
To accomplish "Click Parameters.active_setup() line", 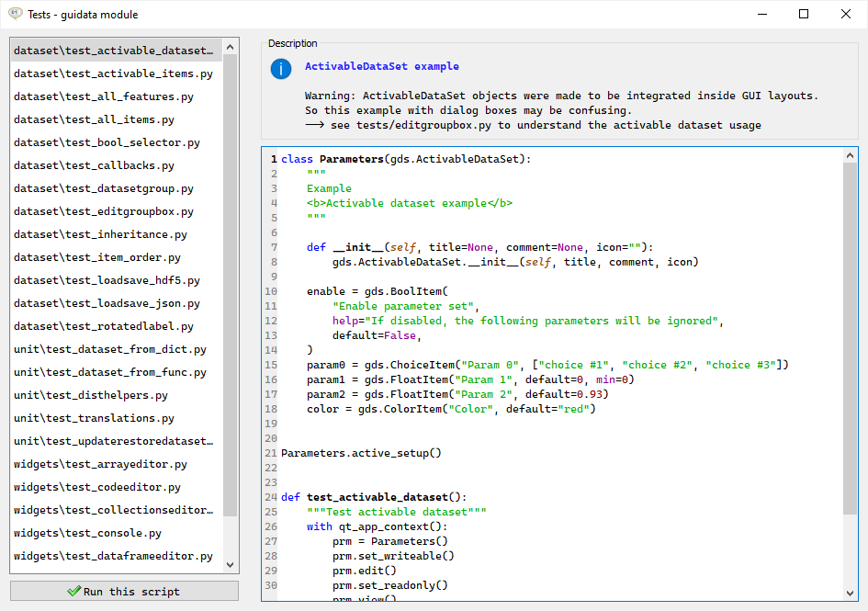I will click(x=361, y=453).
